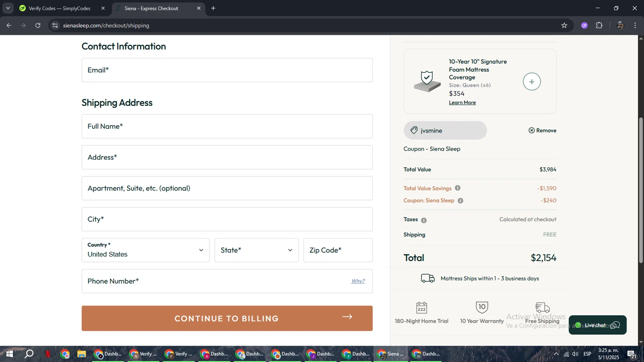Viewport: 644px width, 362px height.
Task: Close the Siena Express Checkout tab
Action: [x=199, y=8]
